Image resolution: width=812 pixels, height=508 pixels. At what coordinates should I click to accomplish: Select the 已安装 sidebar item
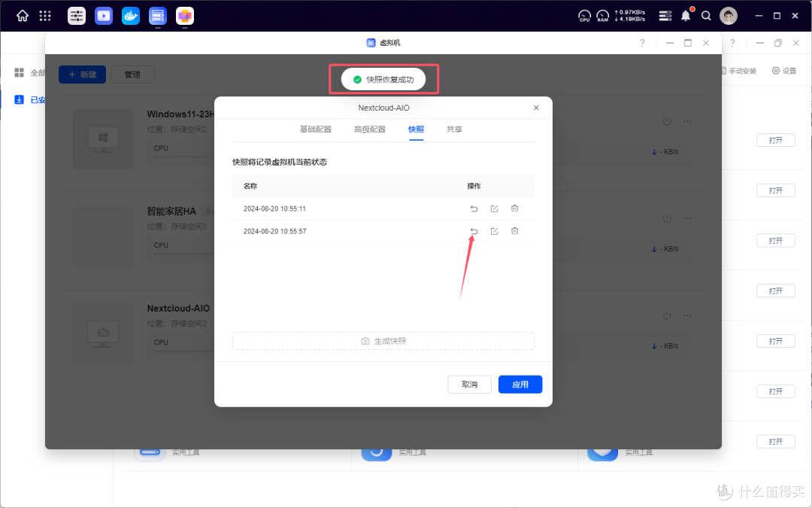point(30,99)
